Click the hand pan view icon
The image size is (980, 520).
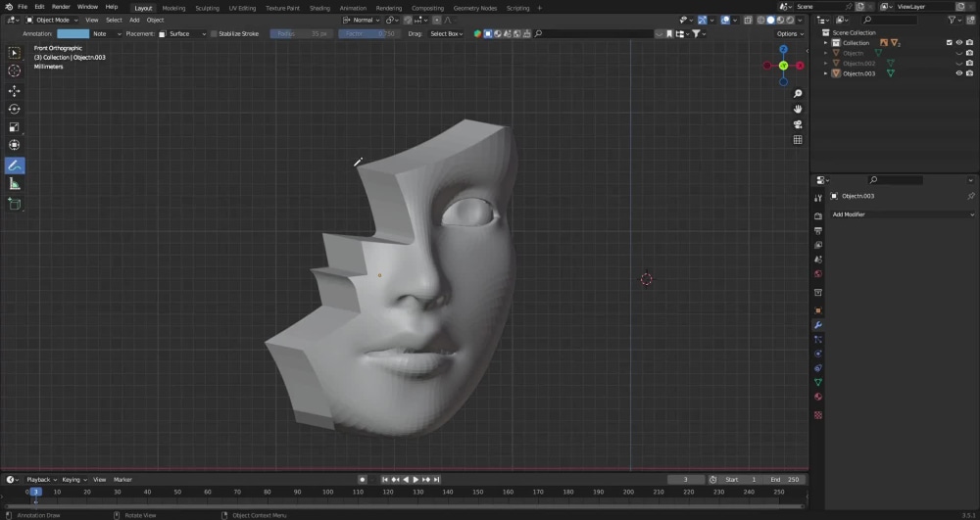798,109
